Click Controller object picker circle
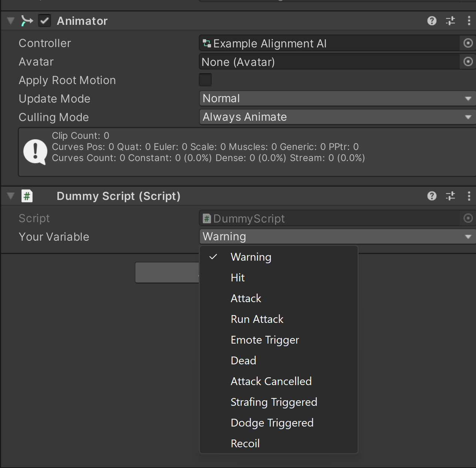This screenshot has width=476, height=468. click(x=468, y=43)
